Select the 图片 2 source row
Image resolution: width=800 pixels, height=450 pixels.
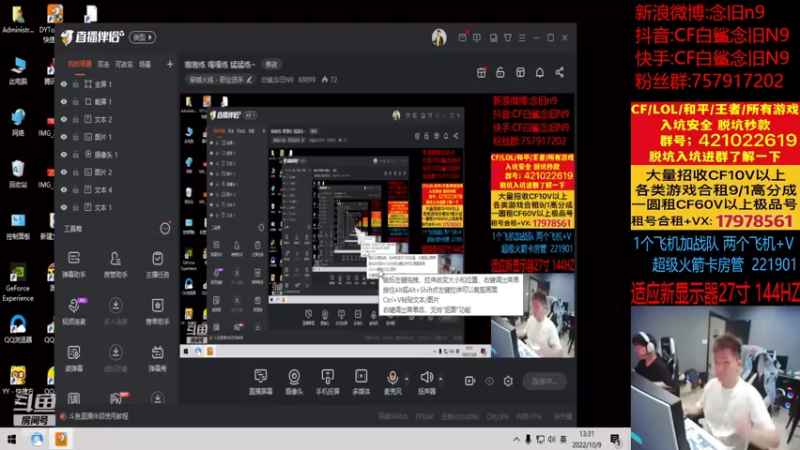coord(116,172)
